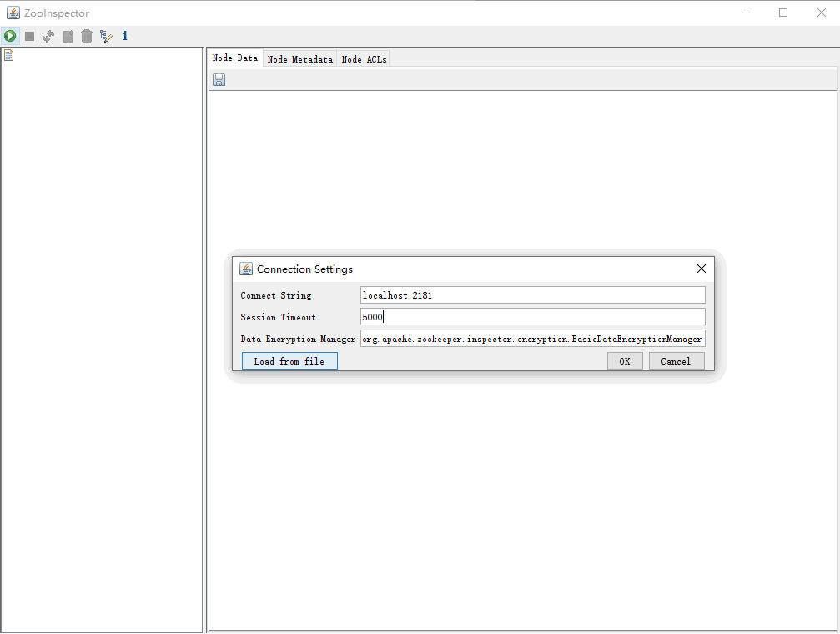This screenshot has width=840, height=634.
Task: Minimize the ZooInspector window
Action: tap(745, 13)
